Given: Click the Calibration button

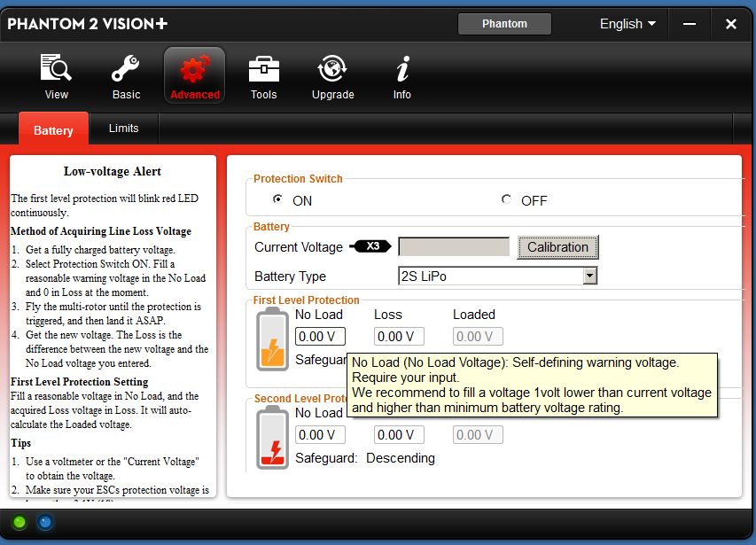Looking at the screenshot, I should pyautogui.click(x=557, y=247).
